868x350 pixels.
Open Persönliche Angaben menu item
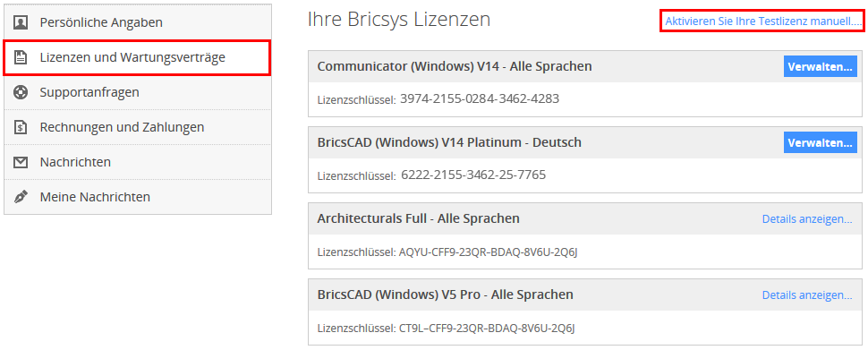(x=138, y=22)
